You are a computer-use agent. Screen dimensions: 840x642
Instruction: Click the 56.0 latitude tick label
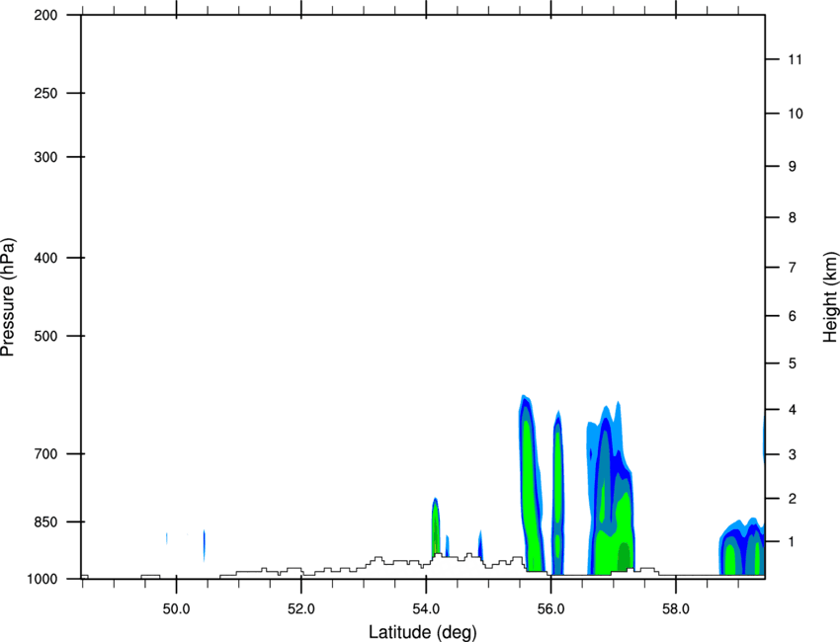[550, 609]
